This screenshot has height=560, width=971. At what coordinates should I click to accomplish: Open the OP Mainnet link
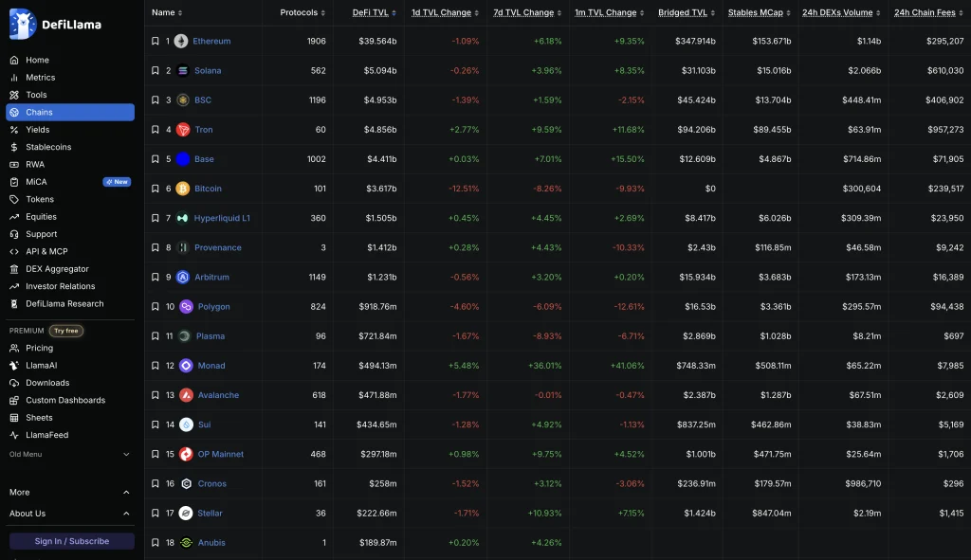(220, 454)
